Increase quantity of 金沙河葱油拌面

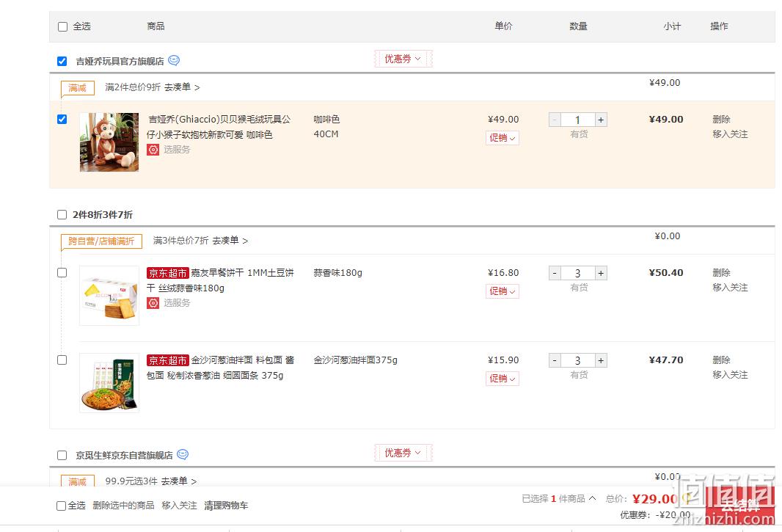point(601,360)
